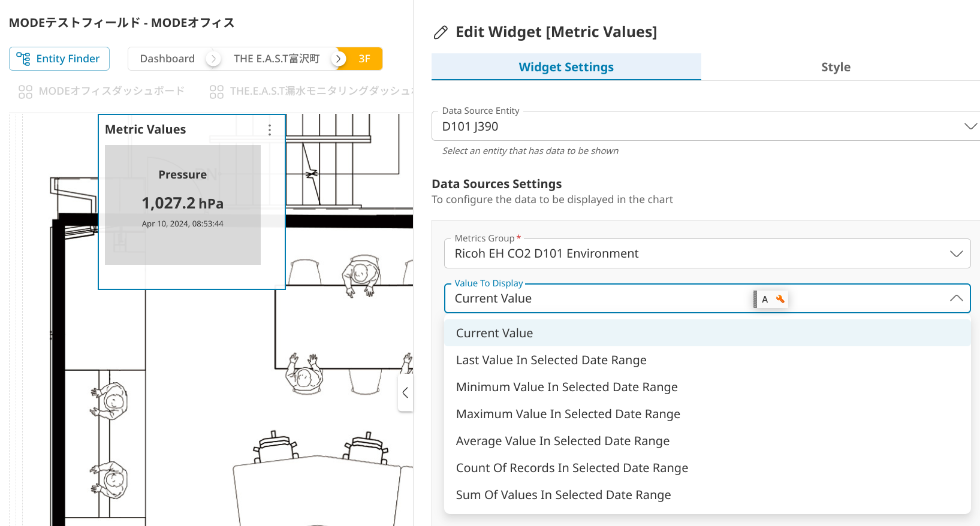Click the breadcrumb arrow before 3F

tap(339, 59)
